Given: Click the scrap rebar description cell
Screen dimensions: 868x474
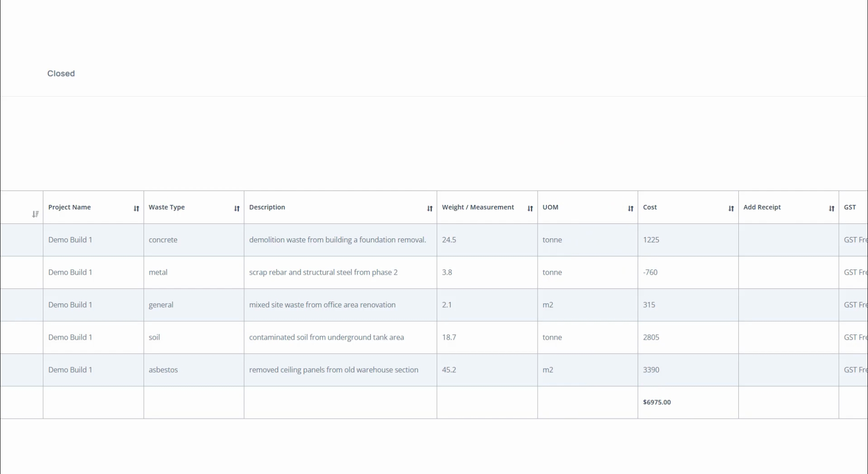Looking at the screenshot, I should [323, 272].
